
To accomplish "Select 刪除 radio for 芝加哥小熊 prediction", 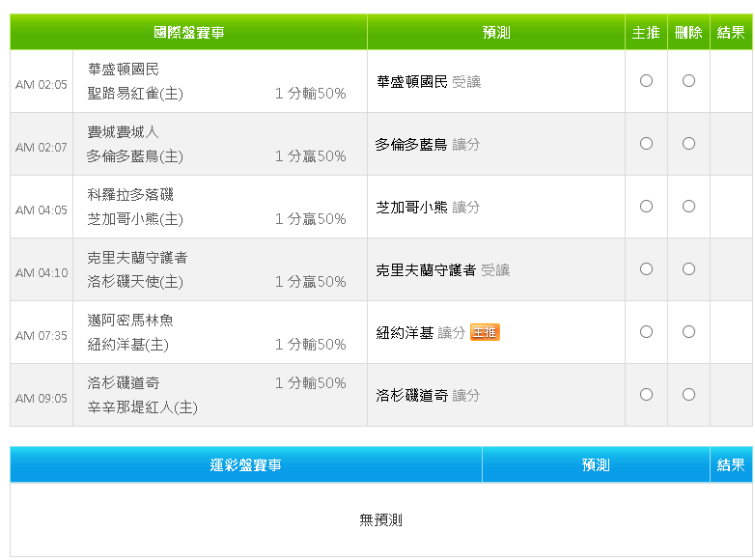I will [688, 206].
